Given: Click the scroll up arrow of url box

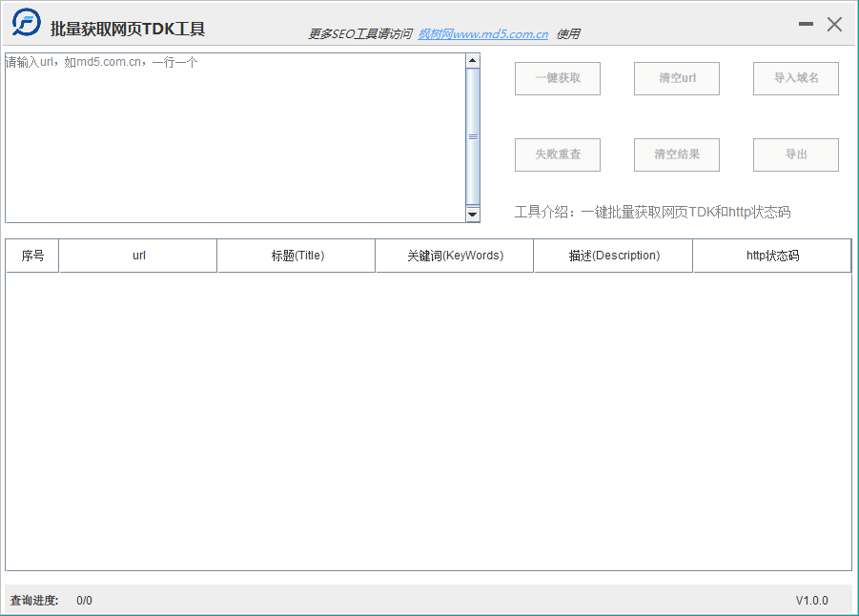Looking at the screenshot, I should (473, 61).
